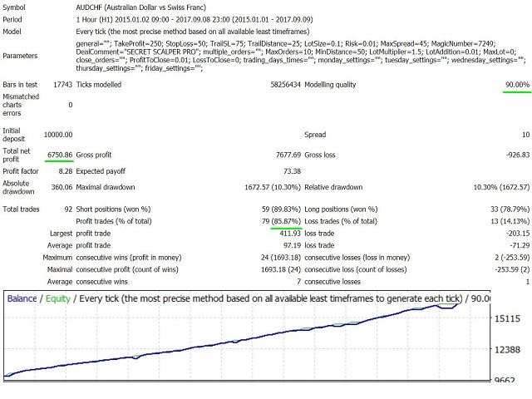
Task: Click the Maximal drawdown value 1672.57 (10.30%)
Action: click(x=273, y=187)
